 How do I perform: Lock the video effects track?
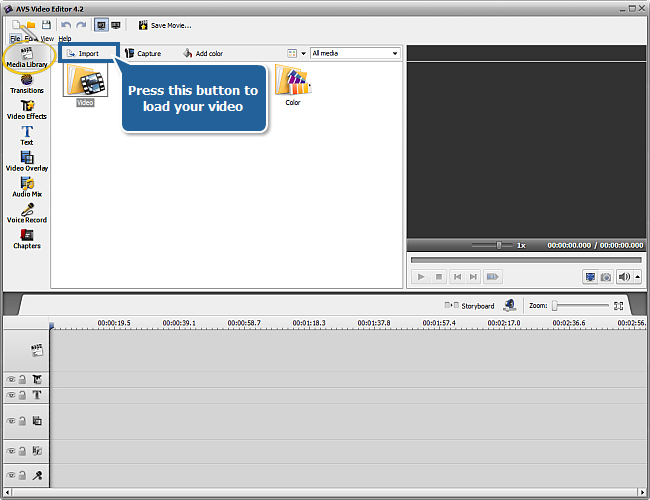pyautogui.click(x=22, y=379)
